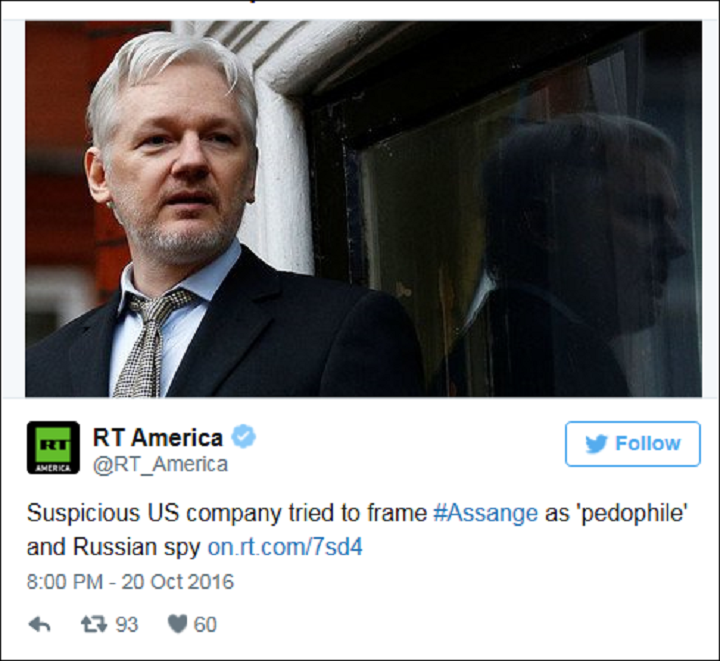The height and width of the screenshot is (661, 720).
Task: Retweet using the retweet arrows icon
Action: tap(94, 624)
